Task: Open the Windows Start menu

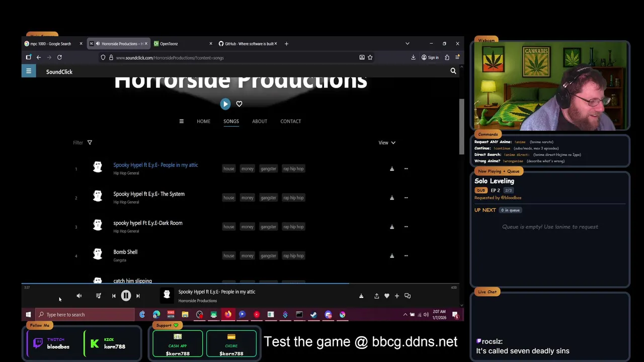Action: (29, 315)
